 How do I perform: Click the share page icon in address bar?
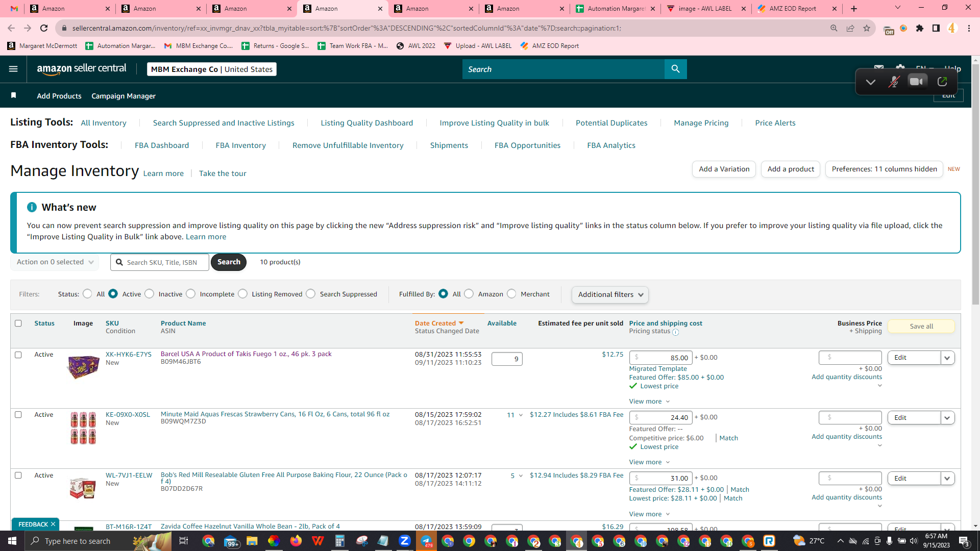tap(850, 28)
